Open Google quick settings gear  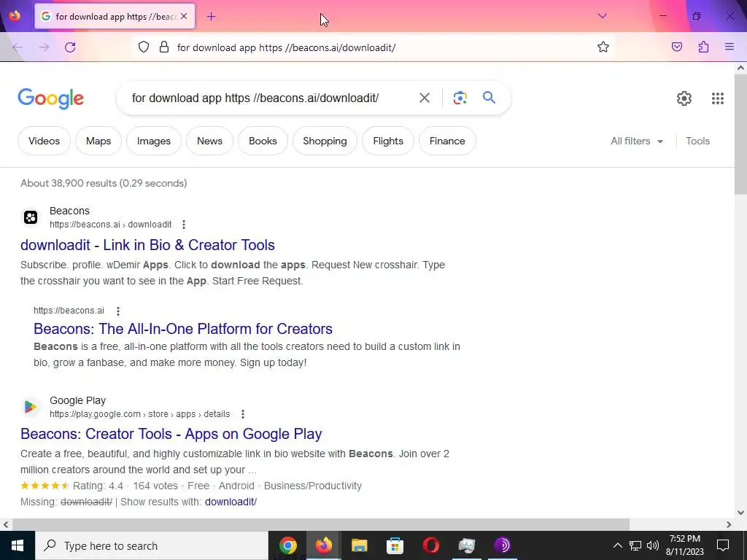tap(684, 98)
